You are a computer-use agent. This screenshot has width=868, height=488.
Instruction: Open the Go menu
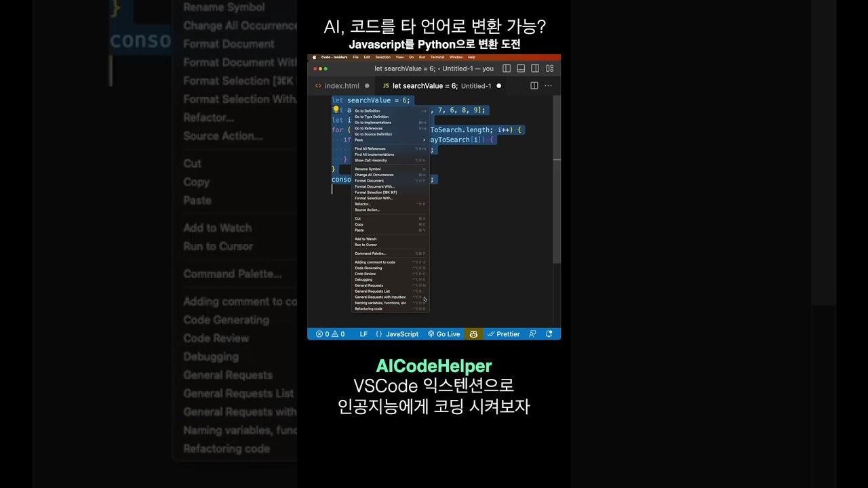pyautogui.click(x=412, y=57)
